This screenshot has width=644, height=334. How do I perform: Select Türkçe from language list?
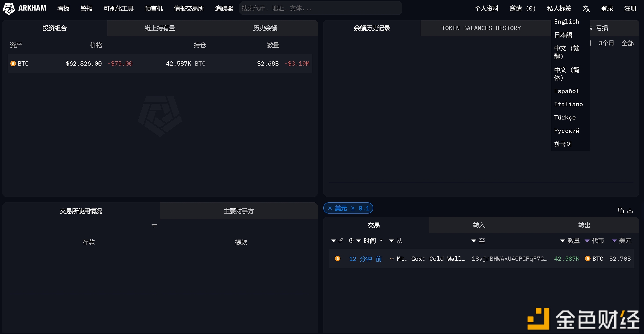[565, 117]
